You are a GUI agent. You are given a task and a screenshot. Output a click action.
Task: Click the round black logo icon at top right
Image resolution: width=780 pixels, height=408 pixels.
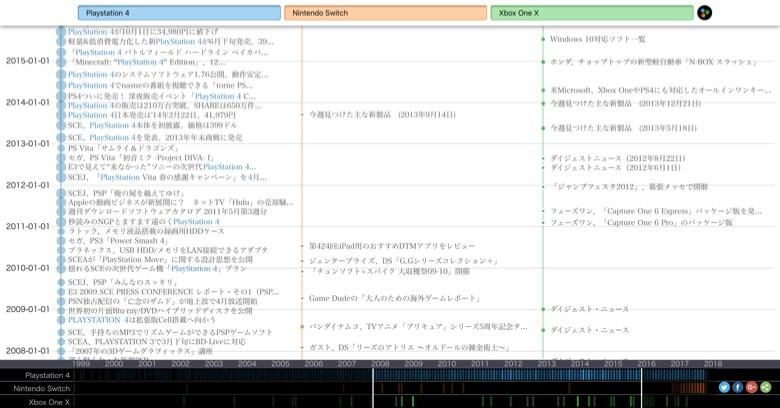click(704, 13)
